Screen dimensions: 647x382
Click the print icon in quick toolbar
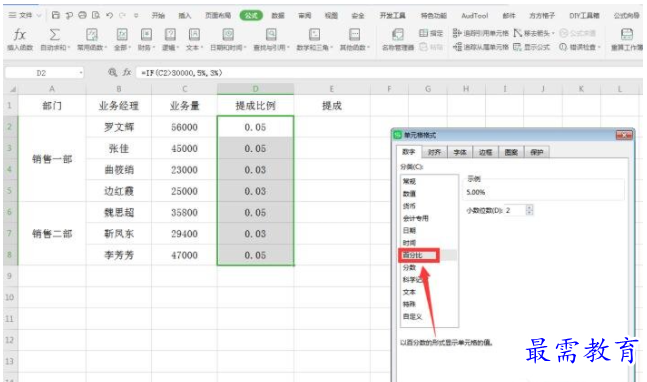coord(83,15)
